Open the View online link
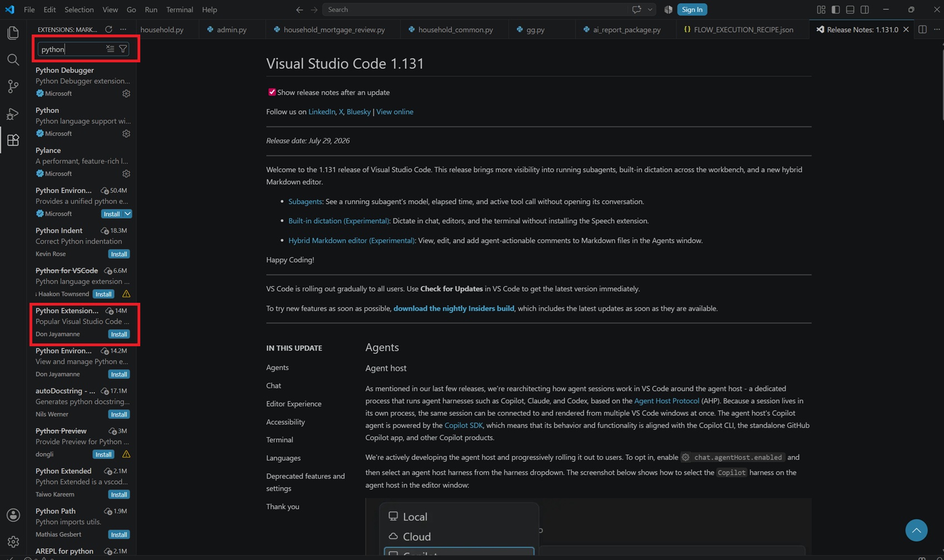The height and width of the screenshot is (560, 944). [x=395, y=112]
